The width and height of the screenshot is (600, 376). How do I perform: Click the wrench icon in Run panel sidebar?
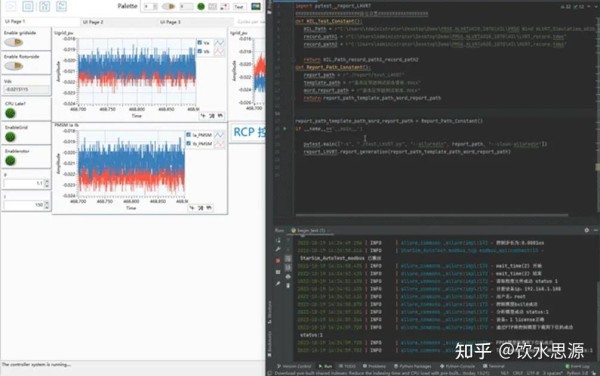point(278,249)
